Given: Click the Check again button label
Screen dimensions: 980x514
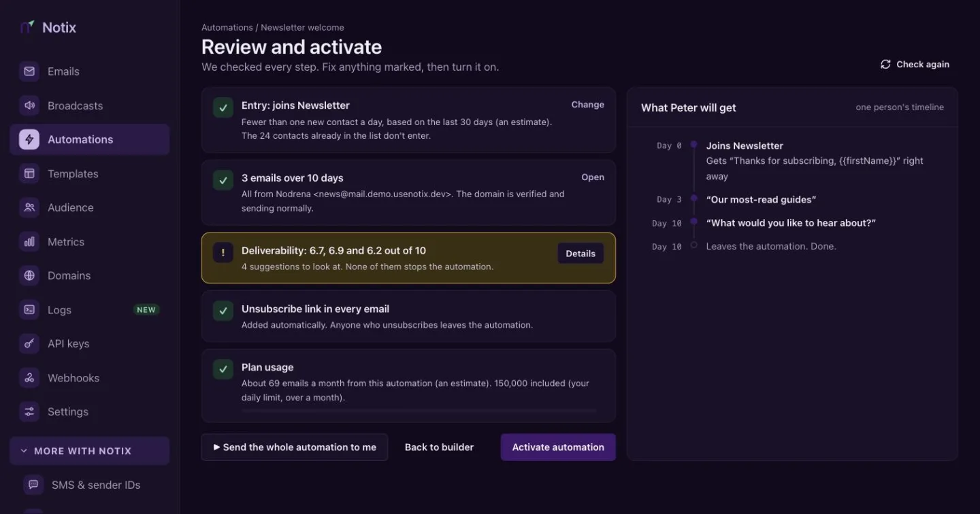Looking at the screenshot, I should pyautogui.click(x=923, y=64).
